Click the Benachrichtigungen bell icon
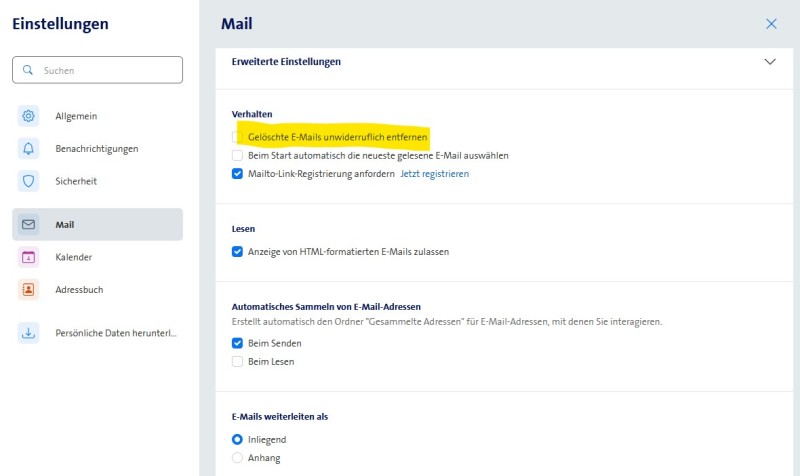 coord(28,149)
